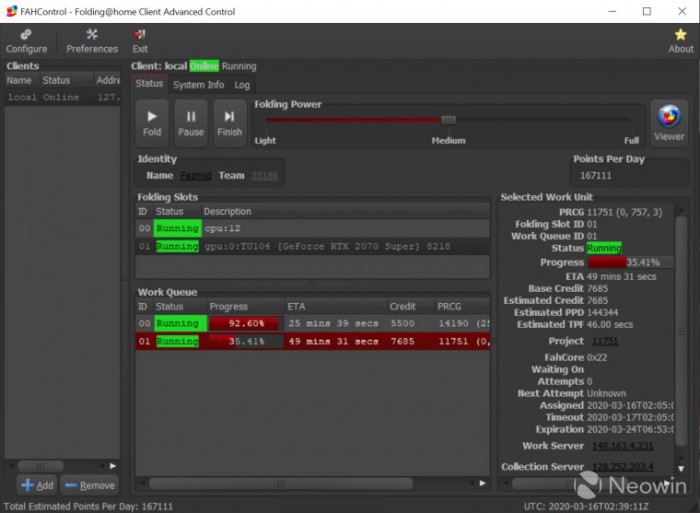Select the Status tab

(x=149, y=84)
